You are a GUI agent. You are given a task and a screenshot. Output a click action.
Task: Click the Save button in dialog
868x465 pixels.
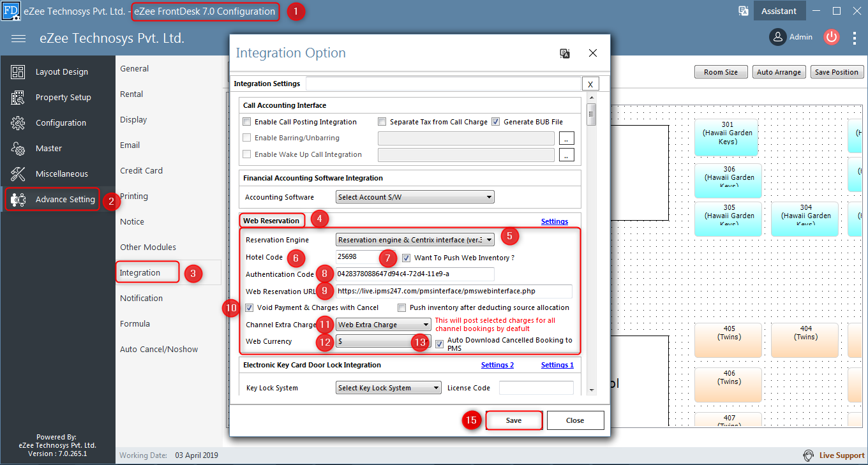[x=514, y=420]
